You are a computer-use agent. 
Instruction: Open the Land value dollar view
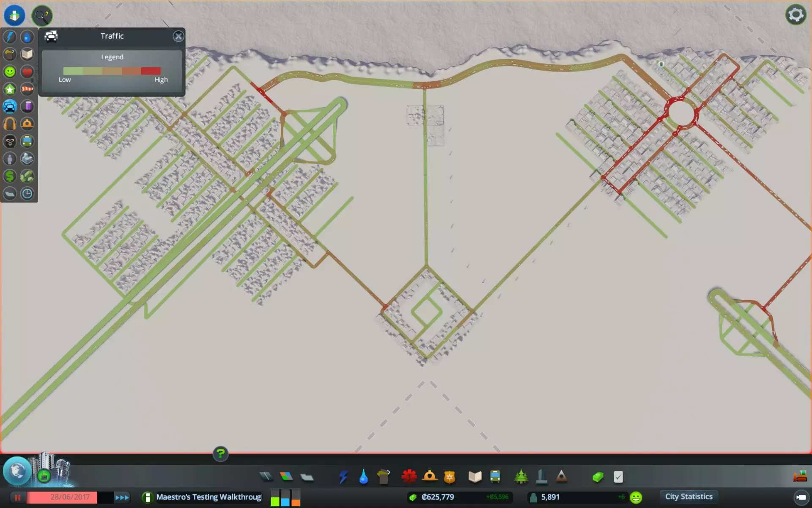click(10, 176)
